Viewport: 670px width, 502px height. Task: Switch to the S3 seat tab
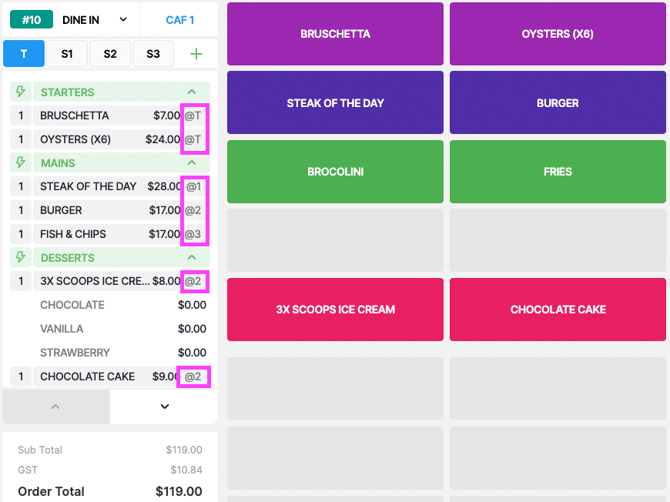point(153,54)
